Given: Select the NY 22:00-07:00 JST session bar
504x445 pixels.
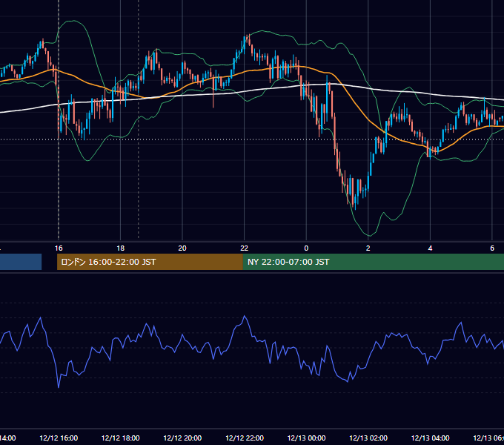Looking at the screenshot, I should coord(373,262).
